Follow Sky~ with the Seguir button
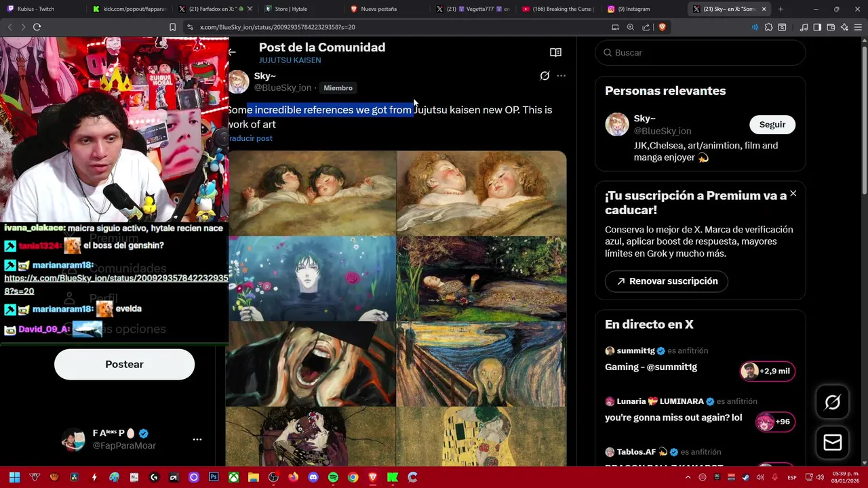Screen dimensions: 868x488 [772, 125]
